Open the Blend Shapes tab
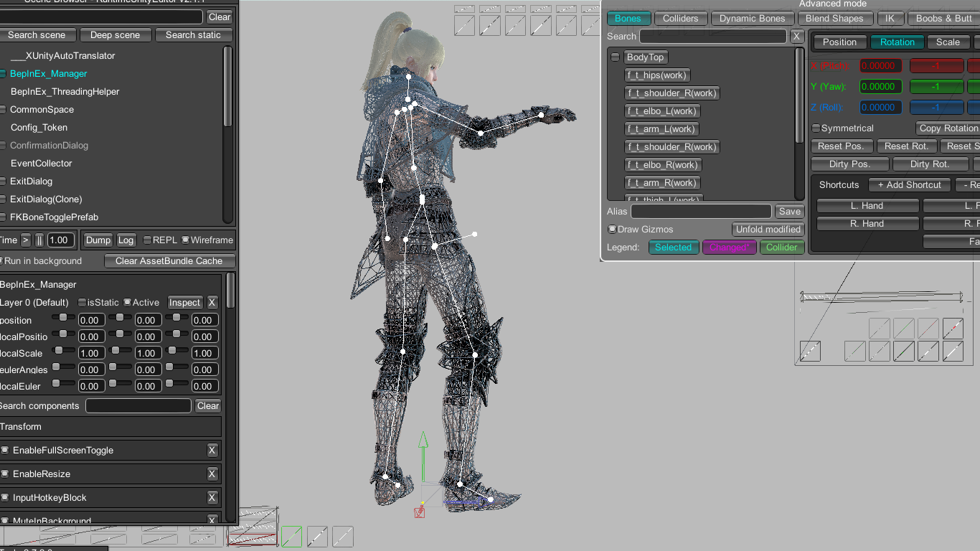 click(x=834, y=19)
